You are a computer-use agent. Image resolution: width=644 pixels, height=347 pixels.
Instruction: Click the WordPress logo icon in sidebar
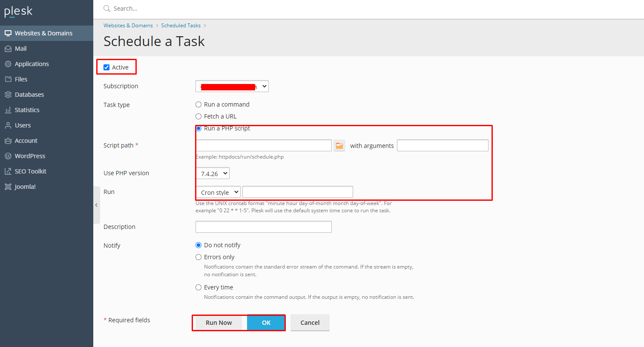coord(8,156)
